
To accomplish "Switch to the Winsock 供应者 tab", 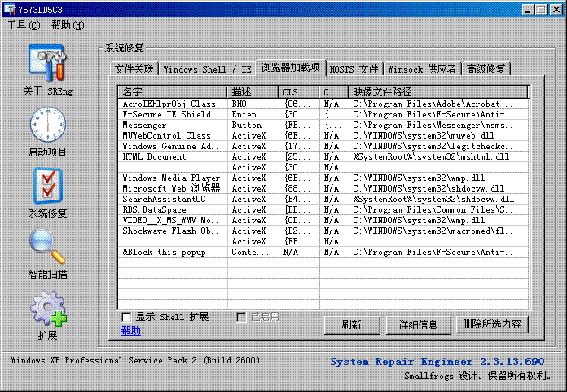I will [x=422, y=68].
